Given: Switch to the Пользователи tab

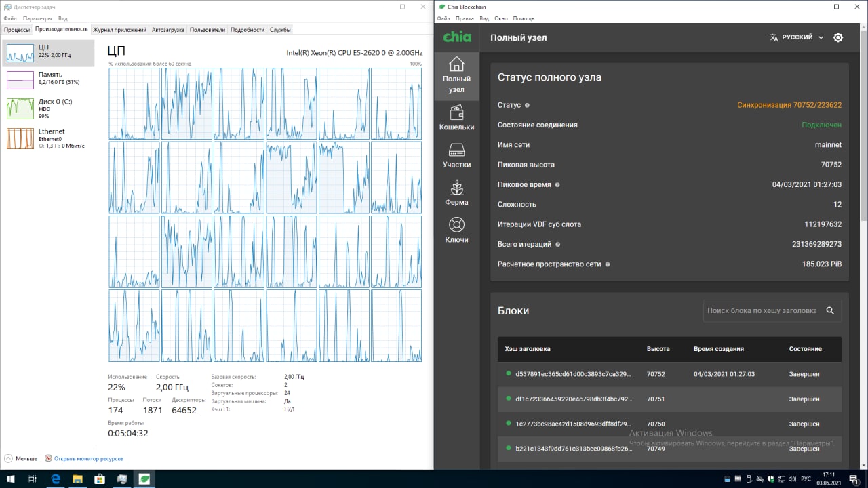Looking at the screenshot, I should (x=207, y=30).
